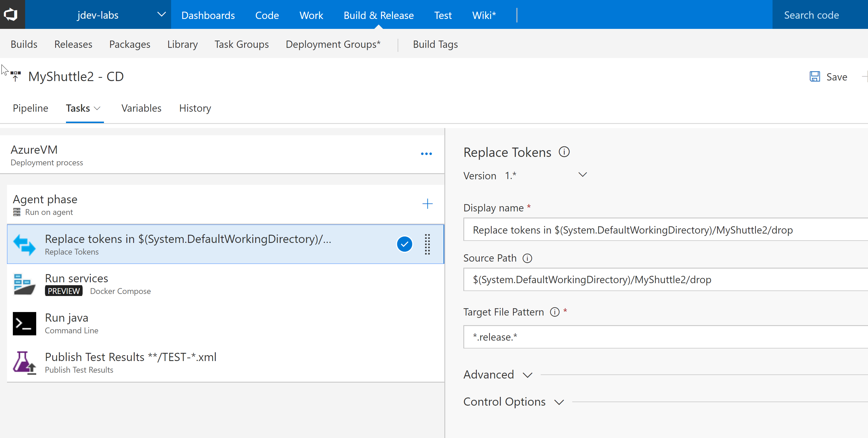
Task: Switch to the Variables tab
Action: coord(141,108)
